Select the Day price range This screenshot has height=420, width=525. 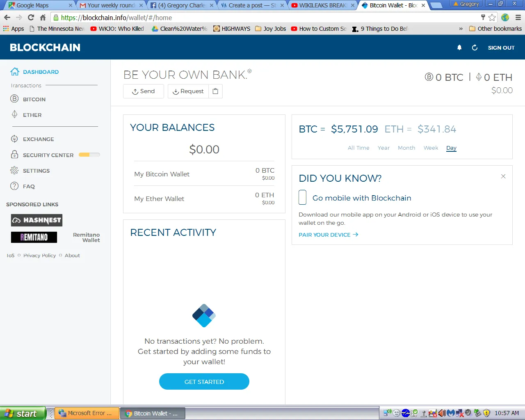point(451,148)
